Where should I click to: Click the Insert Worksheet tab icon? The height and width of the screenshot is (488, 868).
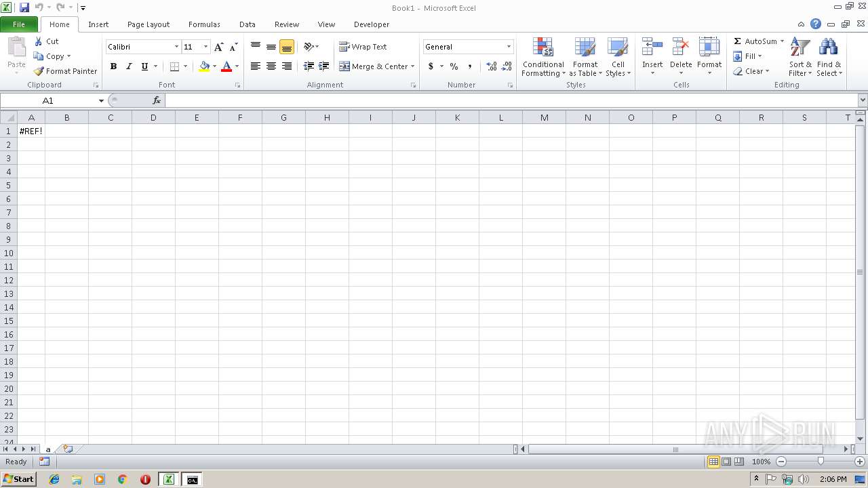pyautogui.click(x=68, y=449)
